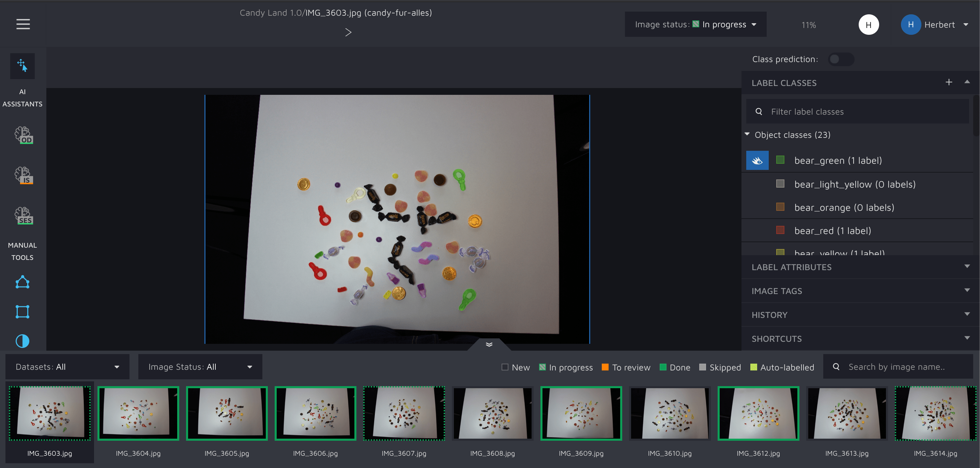Go to next image arrow
This screenshot has height=468, width=980.
348,32
